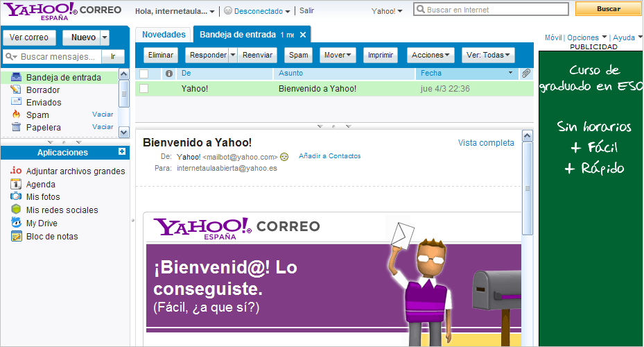644x347 pixels.
Task: Click Vaciar next to Spam
Action: (x=103, y=115)
